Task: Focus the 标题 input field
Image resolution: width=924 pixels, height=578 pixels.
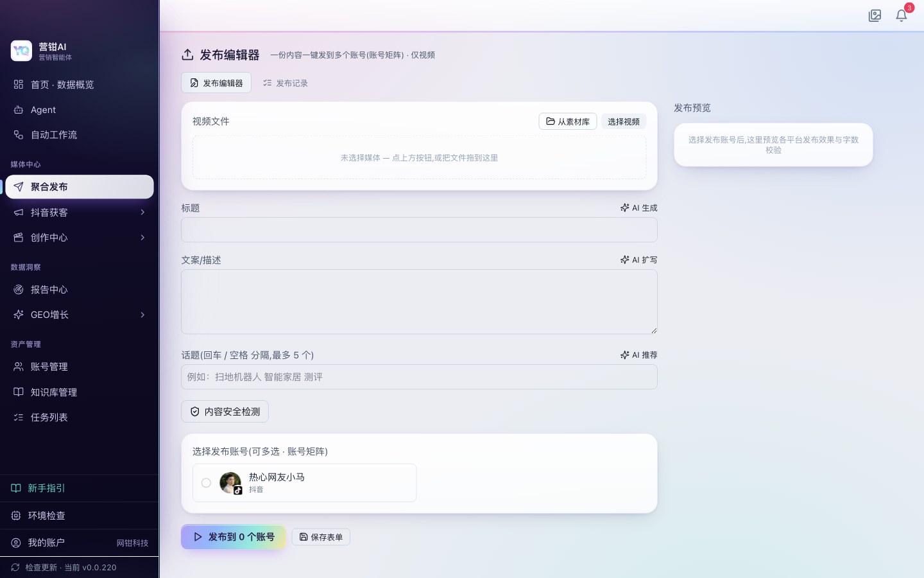Action: (419, 230)
